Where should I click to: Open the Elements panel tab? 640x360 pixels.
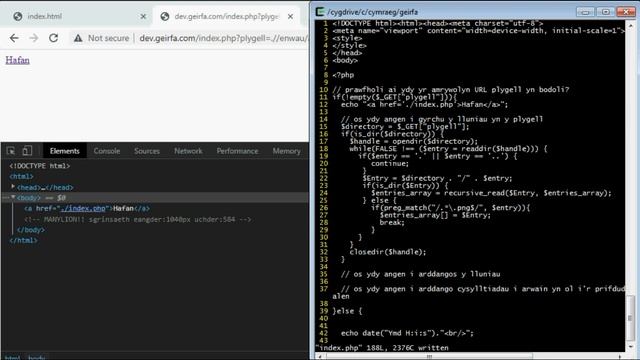click(x=64, y=151)
